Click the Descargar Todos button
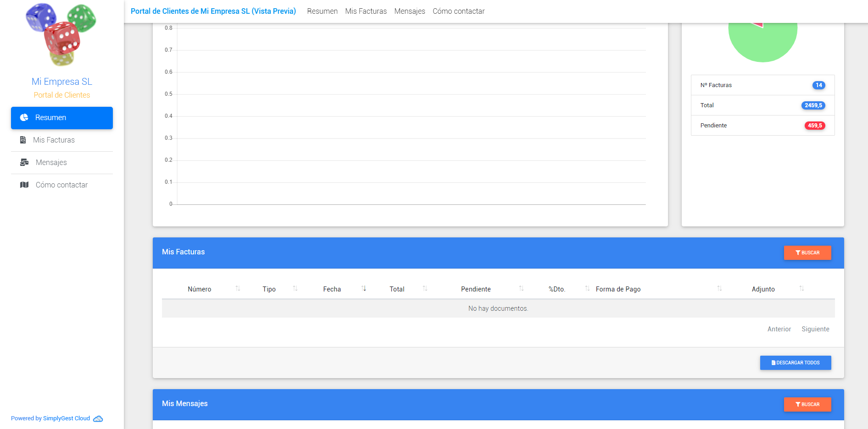This screenshot has width=868, height=429. pyautogui.click(x=795, y=363)
